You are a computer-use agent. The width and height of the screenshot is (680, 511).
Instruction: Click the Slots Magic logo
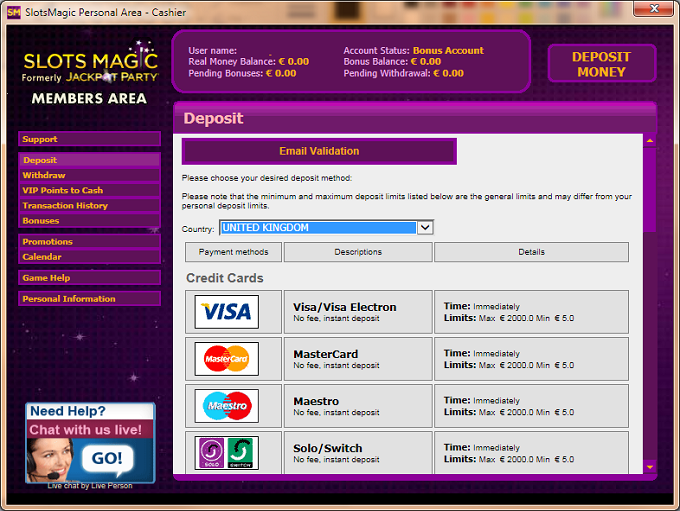90,62
